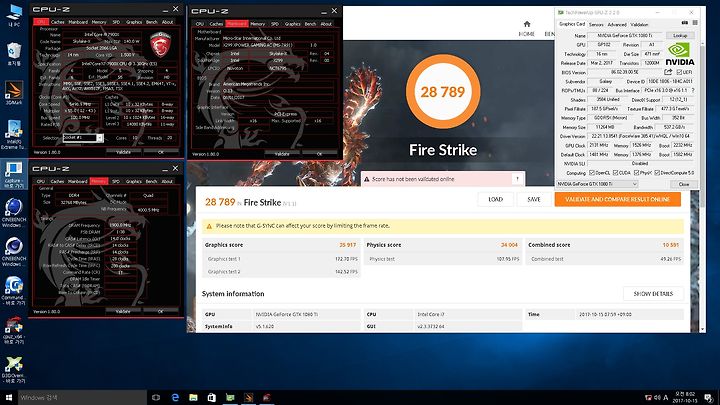This screenshot has width=720, height=405.
Task: Click Validate button in CPU-Z CPU window
Action: coord(123,152)
